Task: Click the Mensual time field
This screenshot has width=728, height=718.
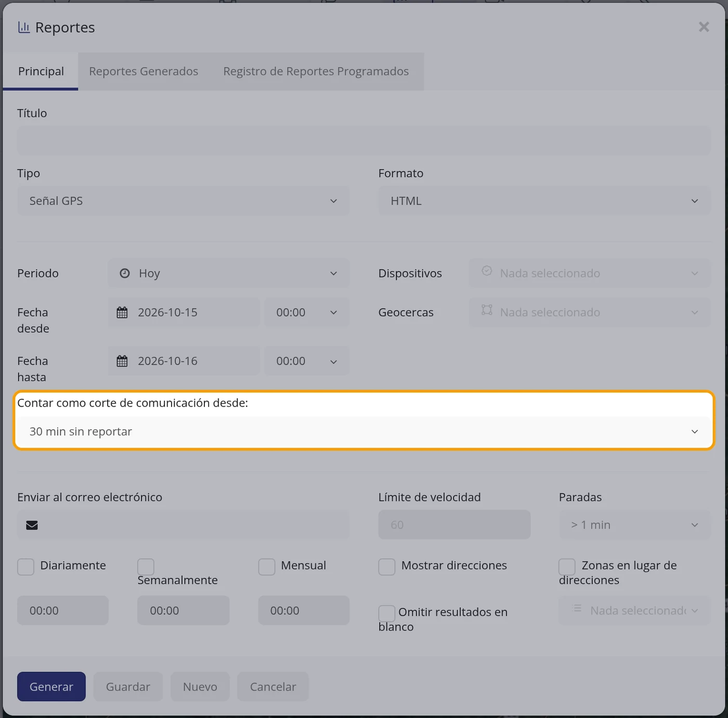Action: [304, 610]
